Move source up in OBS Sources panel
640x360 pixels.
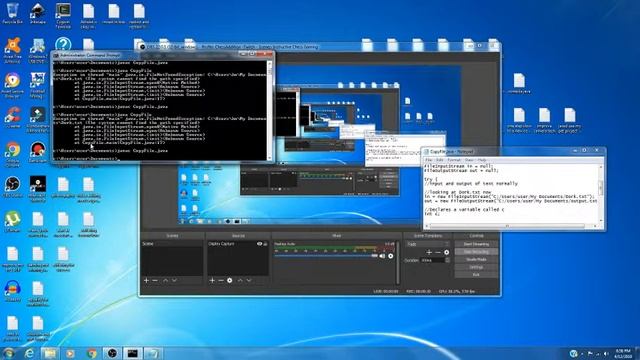point(240,280)
